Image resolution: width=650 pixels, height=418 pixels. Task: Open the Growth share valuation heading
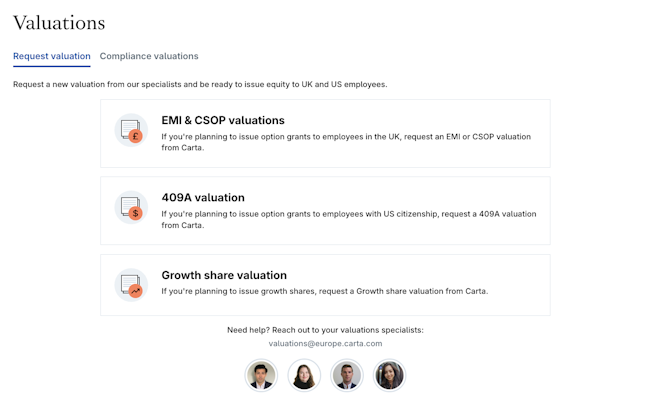click(224, 275)
